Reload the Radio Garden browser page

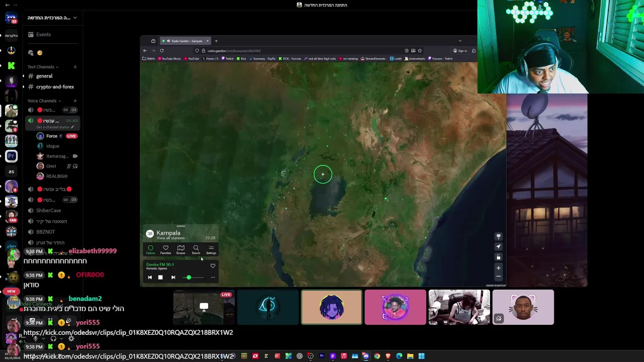click(x=162, y=50)
